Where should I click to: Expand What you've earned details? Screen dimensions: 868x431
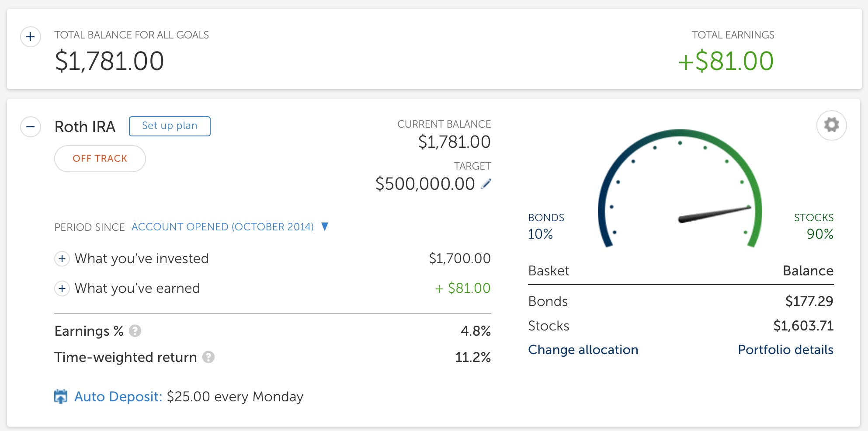click(x=62, y=288)
